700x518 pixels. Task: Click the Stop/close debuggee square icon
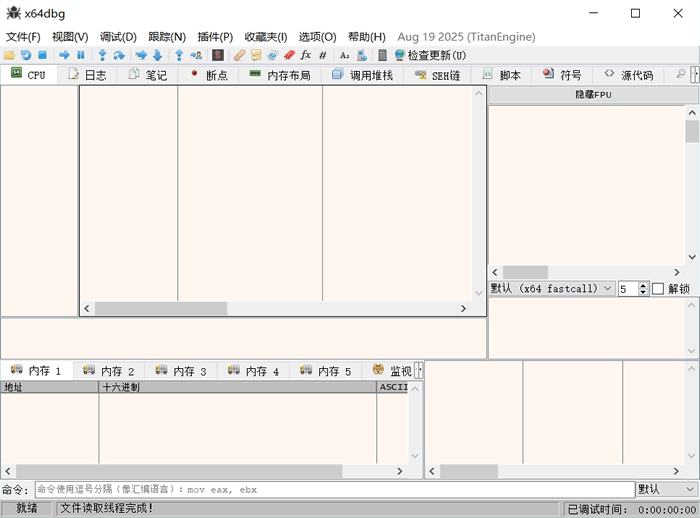pyautogui.click(x=42, y=55)
